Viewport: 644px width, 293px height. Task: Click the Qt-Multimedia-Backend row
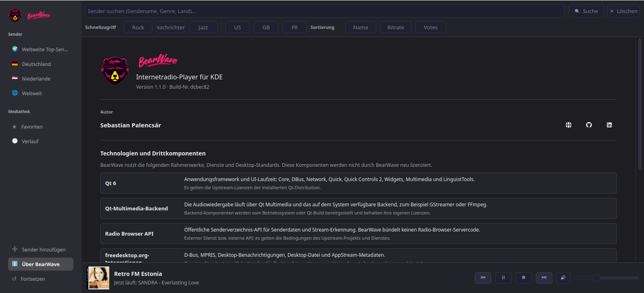[358, 208]
